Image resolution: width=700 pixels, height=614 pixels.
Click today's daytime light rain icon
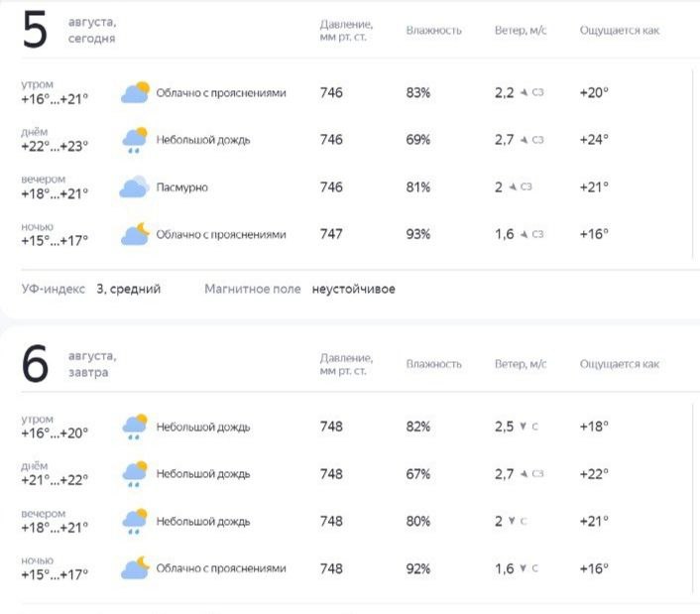tap(135, 140)
